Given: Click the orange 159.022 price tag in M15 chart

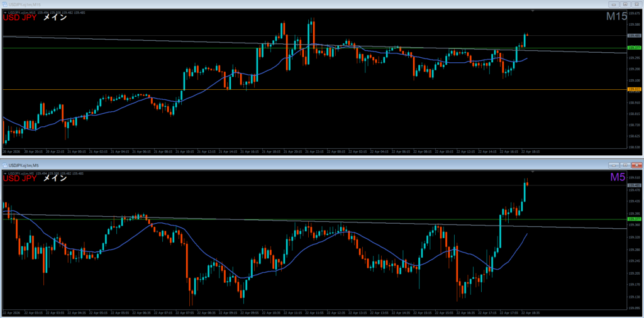Looking at the screenshot, I should tap(635, 89).
